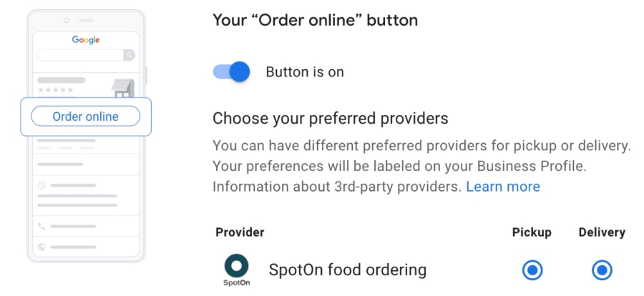The image size is (644, 296).
Task: Click SpotOn food ordering provider name
Action: point(348,270)
